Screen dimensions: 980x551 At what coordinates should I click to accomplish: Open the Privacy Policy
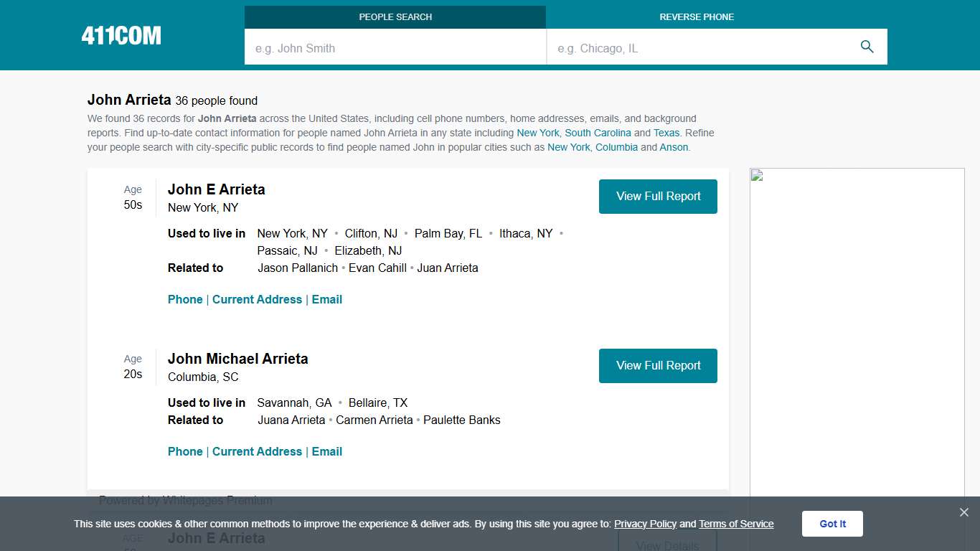point(645,524)
